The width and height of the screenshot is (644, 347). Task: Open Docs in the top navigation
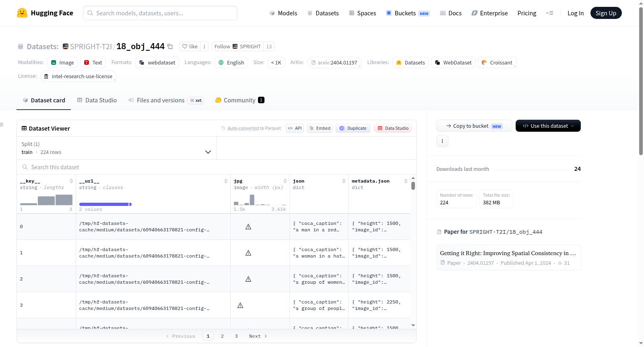(x=451, y=13)
